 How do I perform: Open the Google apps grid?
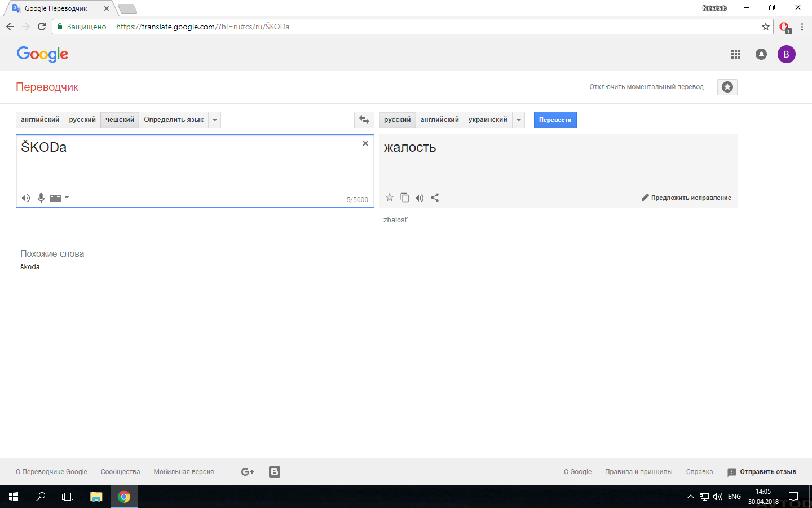click(x=736, y=54)
